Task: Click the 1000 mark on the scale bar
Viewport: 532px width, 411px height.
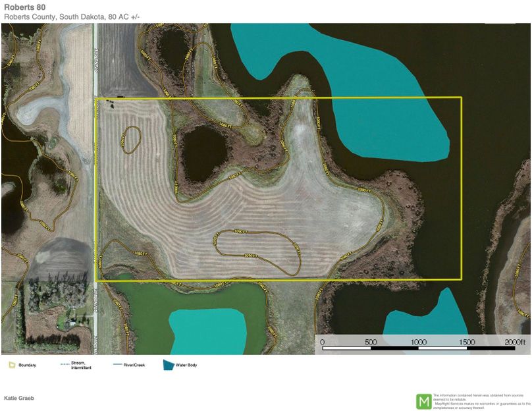Action: tap(418, 342)
